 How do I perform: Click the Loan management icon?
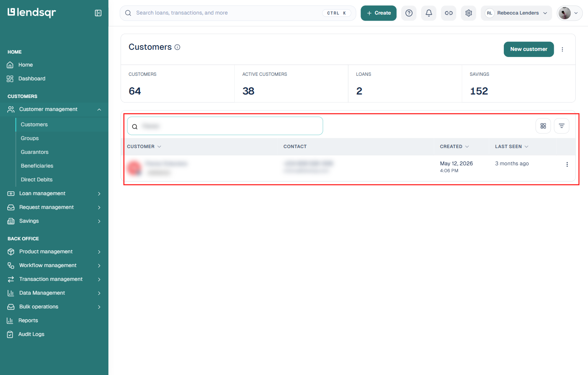[x=11, y=194]
